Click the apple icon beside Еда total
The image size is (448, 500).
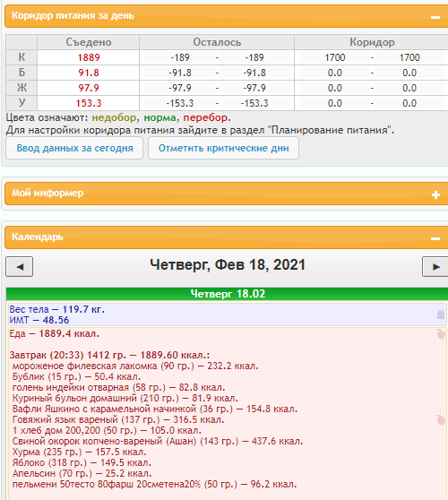pos(441,334)
